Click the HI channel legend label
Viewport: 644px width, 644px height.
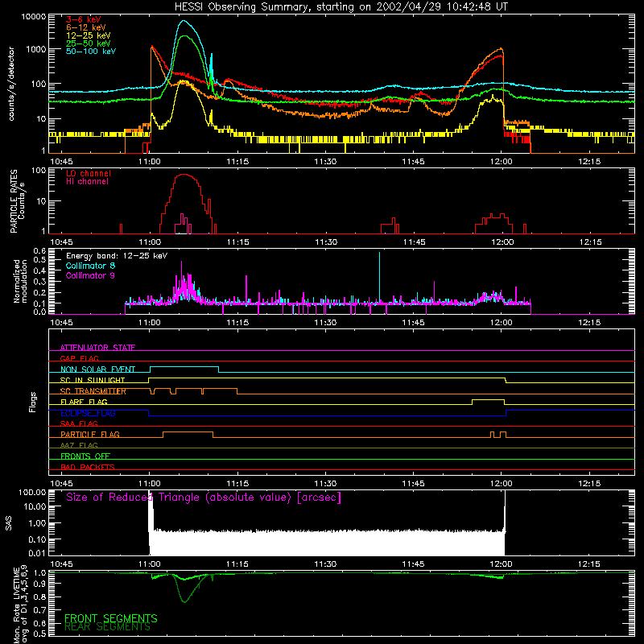87,181
